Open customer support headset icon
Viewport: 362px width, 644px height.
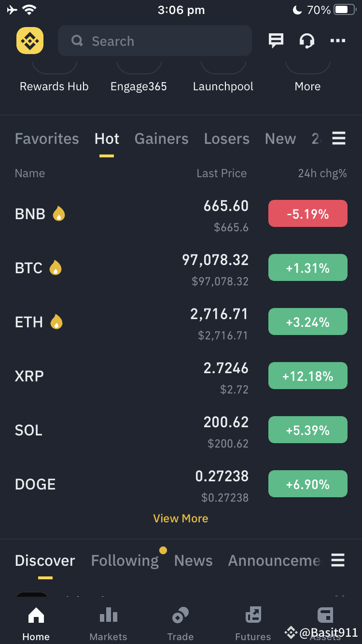pyautogui.click(x=307, y=41)
